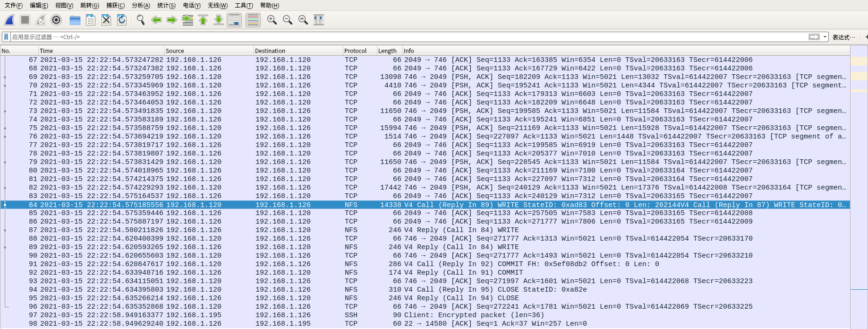
Task: Sort by the Time column header
Action: pos(101,51)
